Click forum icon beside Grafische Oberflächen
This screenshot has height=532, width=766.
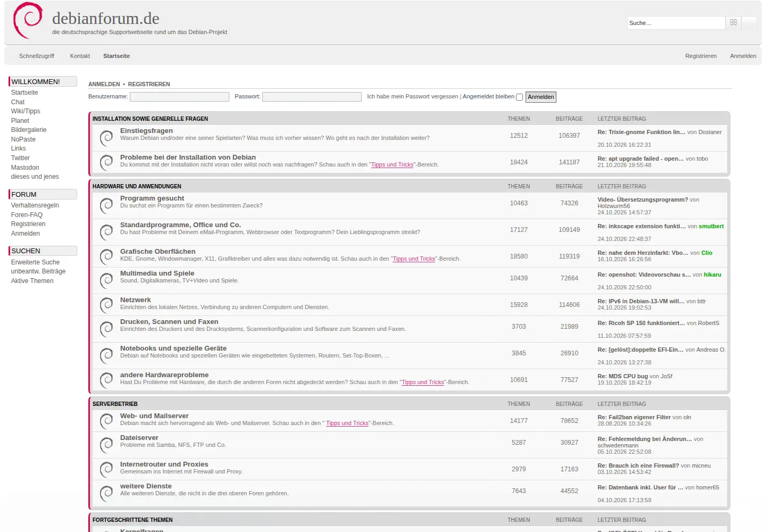pyautogui.click(x=106, y=256)
